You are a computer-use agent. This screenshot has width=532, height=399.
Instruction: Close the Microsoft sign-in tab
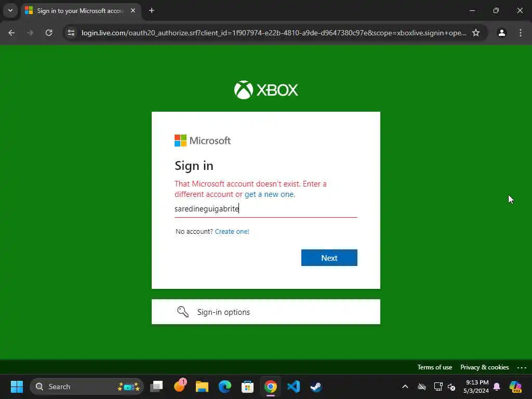(133, 10)
